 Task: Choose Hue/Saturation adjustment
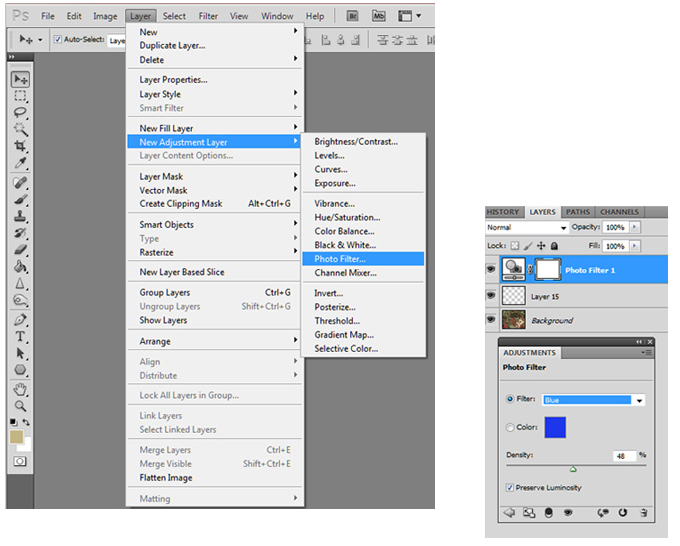pos(363,217)
